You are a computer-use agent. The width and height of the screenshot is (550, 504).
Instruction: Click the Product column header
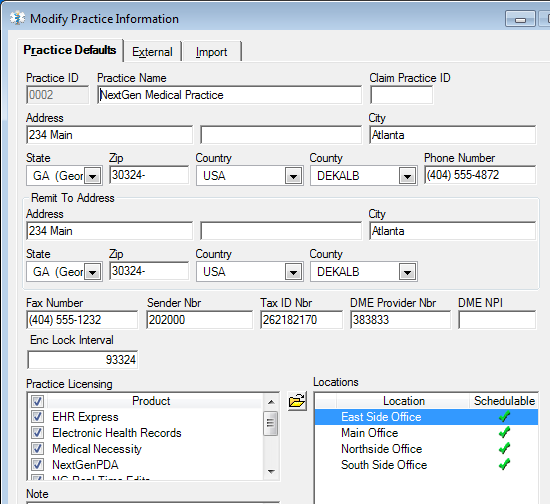point(151,401)
